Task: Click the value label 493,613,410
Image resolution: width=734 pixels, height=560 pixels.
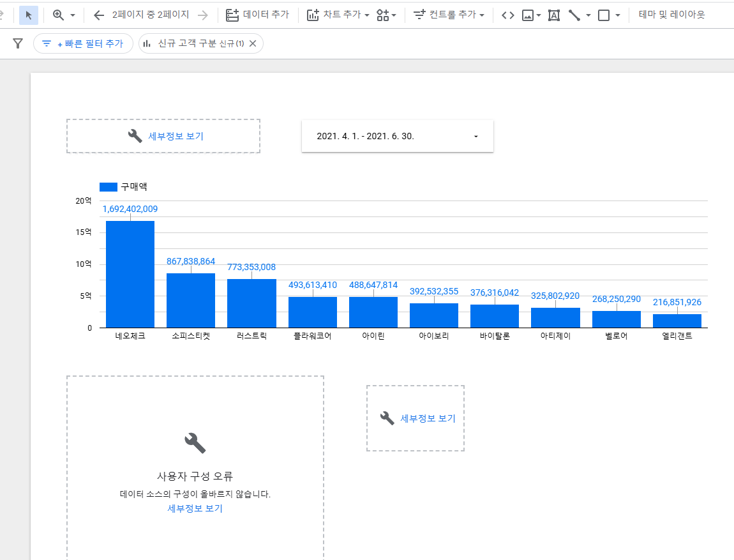Action: coord(313,285)
